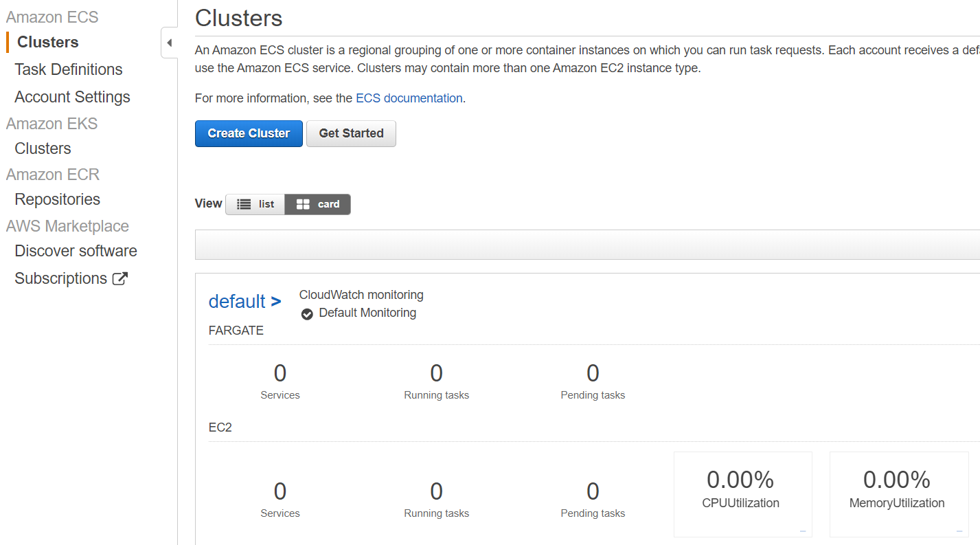Click the CloudWatch monitoring label
Image resolution: width=980 pixels, height=545 pixels.
tap(361, 295)
